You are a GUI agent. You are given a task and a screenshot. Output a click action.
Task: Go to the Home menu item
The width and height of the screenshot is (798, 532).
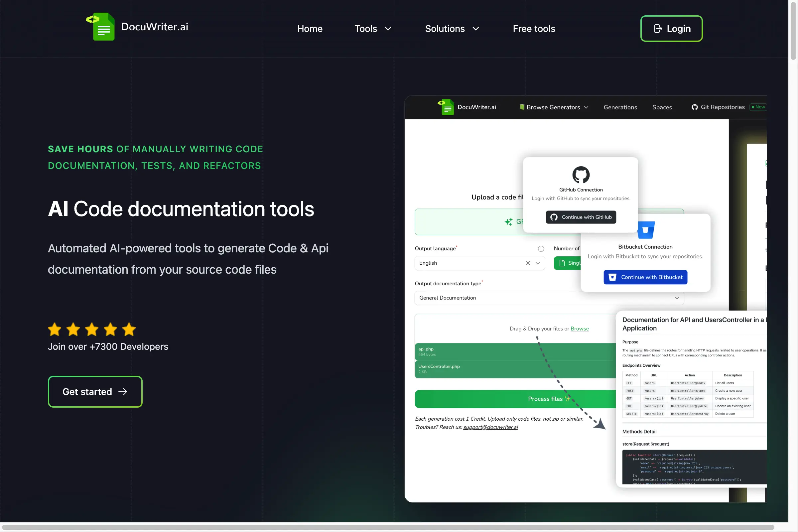coord(310,29)
